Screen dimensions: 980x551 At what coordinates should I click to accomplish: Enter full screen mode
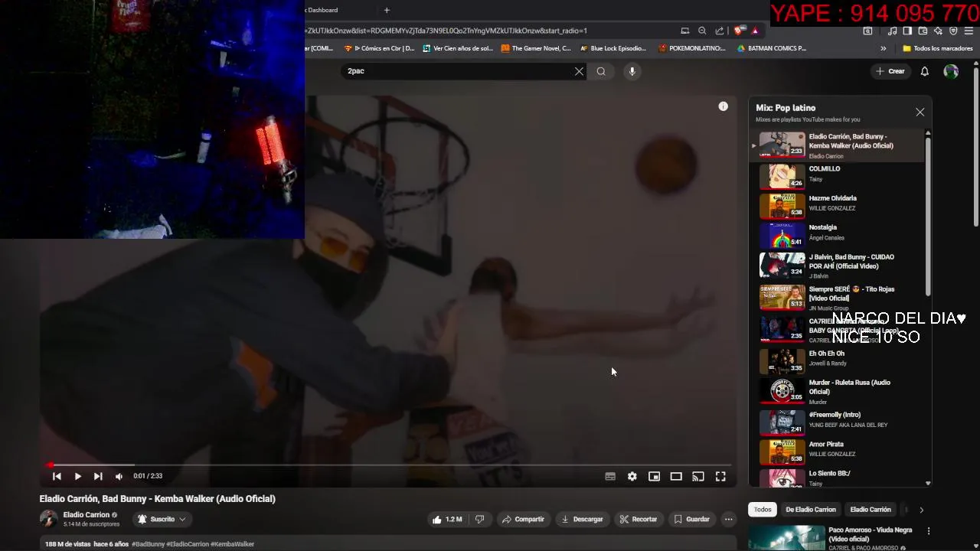[x=720, y=476]
